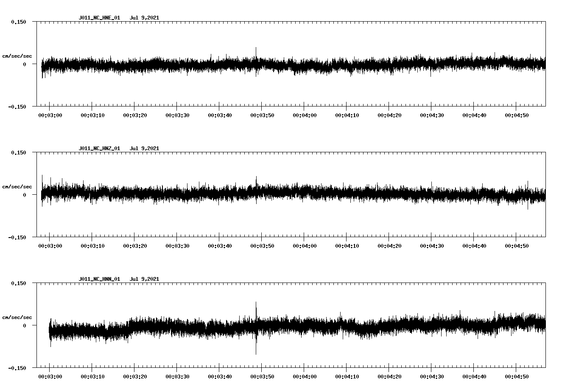Select the J011_NC_HNN_01 channel title
This screenshot has width=576, height=392.
(99, 279)
